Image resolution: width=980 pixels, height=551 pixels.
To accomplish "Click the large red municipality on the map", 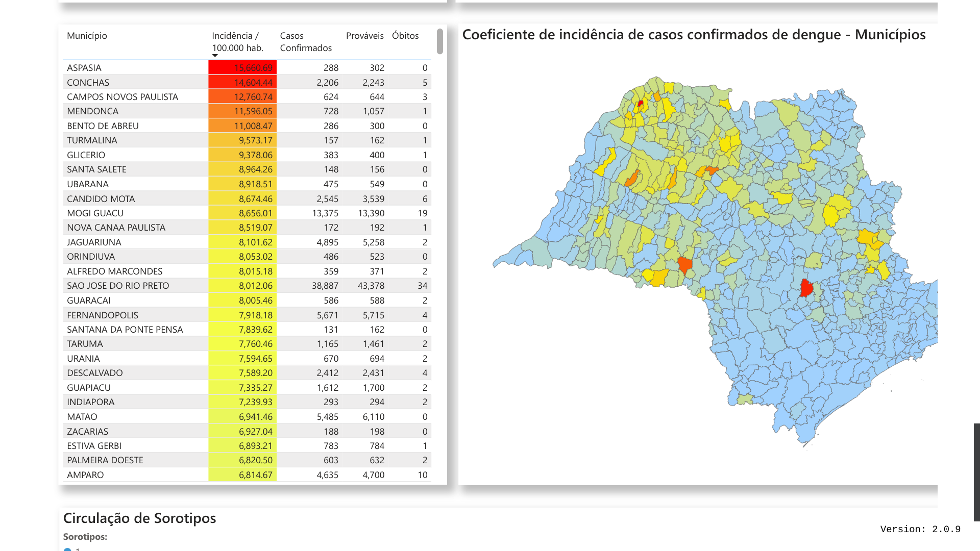I will 806,289.
